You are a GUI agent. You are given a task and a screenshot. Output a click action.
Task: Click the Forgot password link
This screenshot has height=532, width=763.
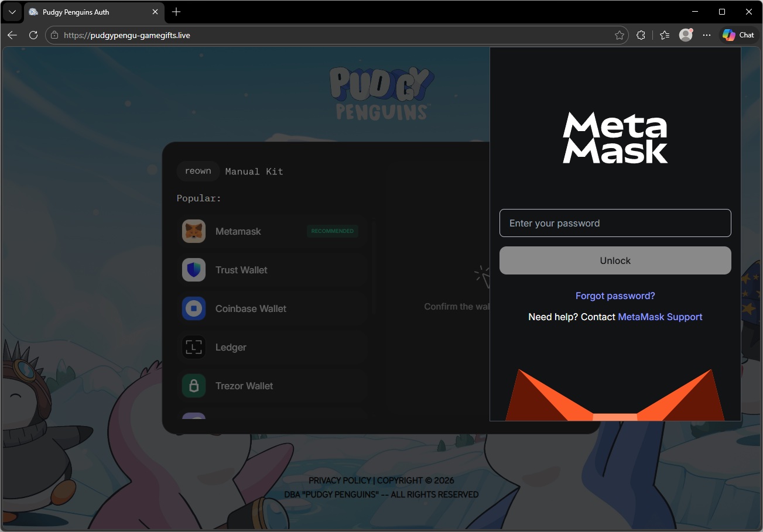[615, 296]
